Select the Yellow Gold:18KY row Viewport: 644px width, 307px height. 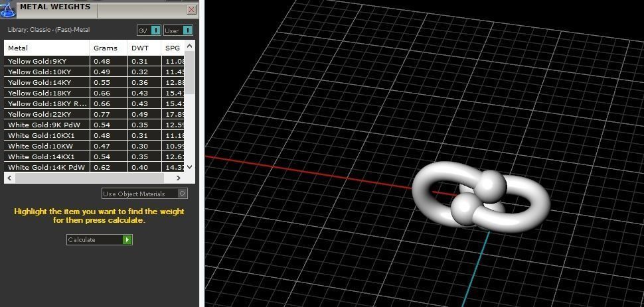point(94,93)
